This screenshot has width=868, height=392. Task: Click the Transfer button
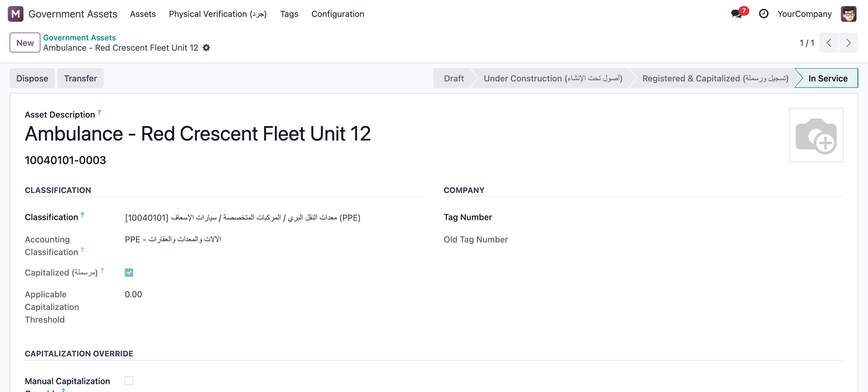[80, 78]
